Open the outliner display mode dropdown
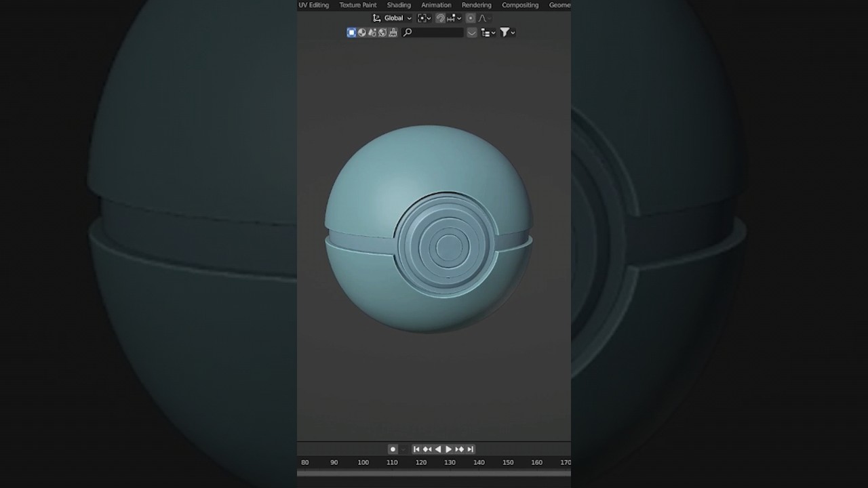This screenshot has height=488, width=868. tap(488, 33)
